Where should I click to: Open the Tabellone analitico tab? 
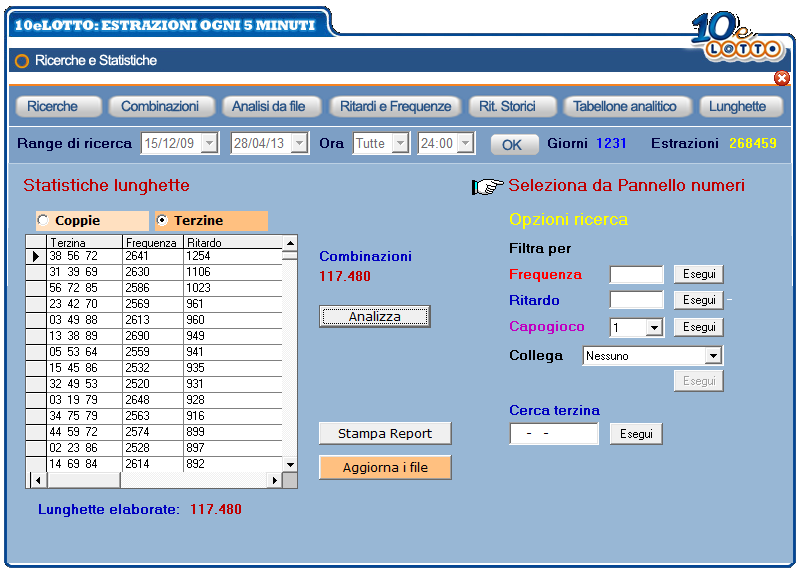[627, 106]
